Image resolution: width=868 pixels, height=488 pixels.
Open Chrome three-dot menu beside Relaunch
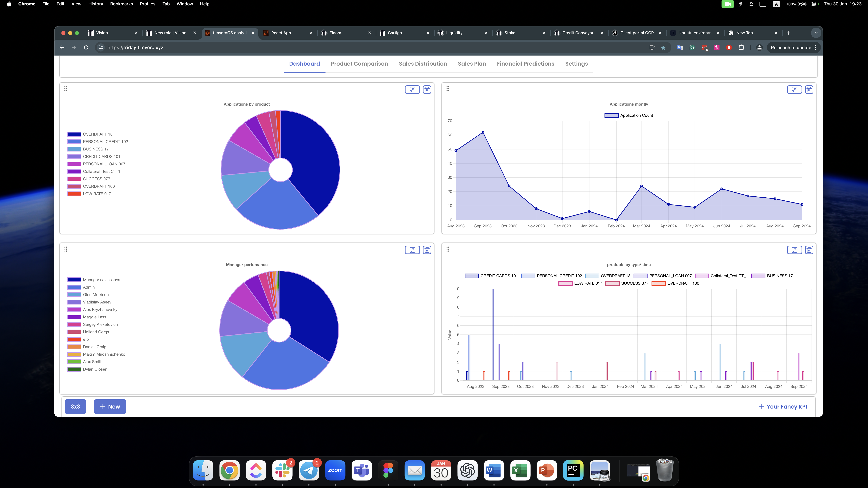pyautogui.click(x=815, y=47)
